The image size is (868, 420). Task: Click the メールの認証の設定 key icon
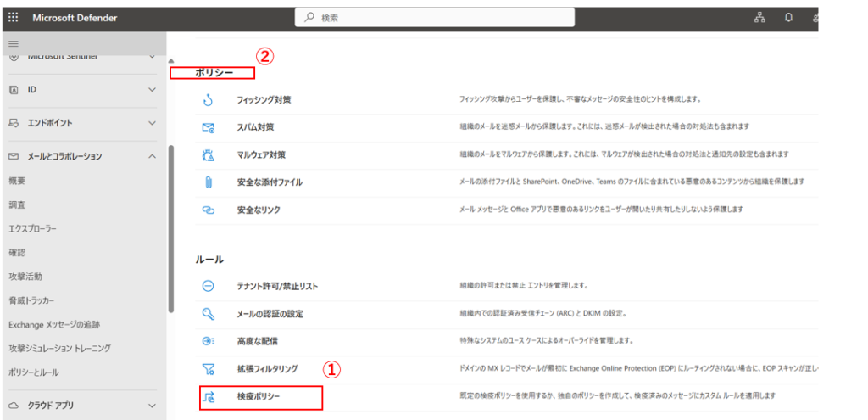click(x=209, y=314)
